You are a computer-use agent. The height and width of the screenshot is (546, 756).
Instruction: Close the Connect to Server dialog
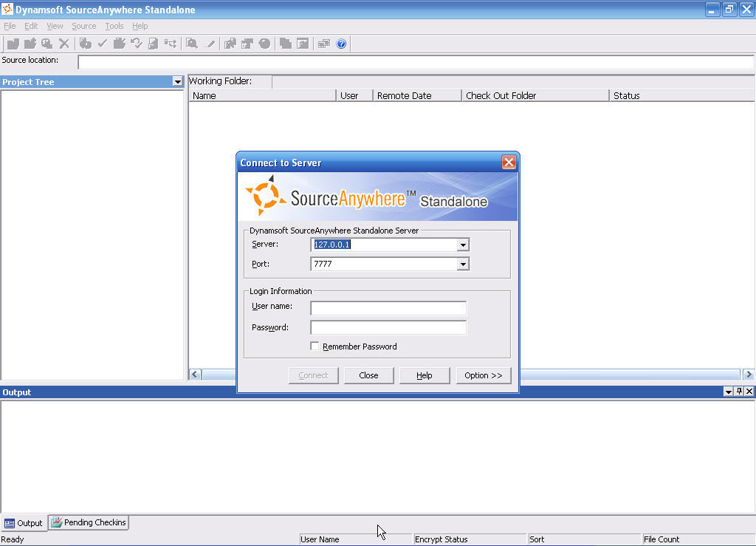tap(509, 163)
